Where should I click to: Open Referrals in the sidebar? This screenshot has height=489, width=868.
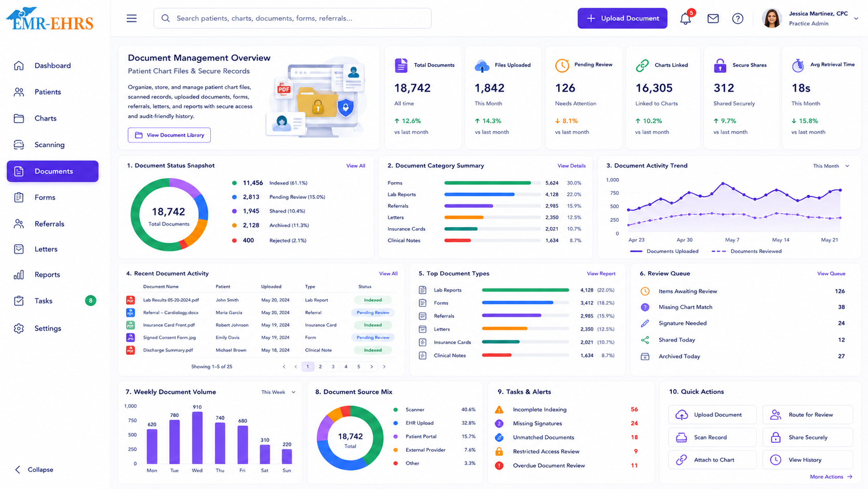point(52,224)
